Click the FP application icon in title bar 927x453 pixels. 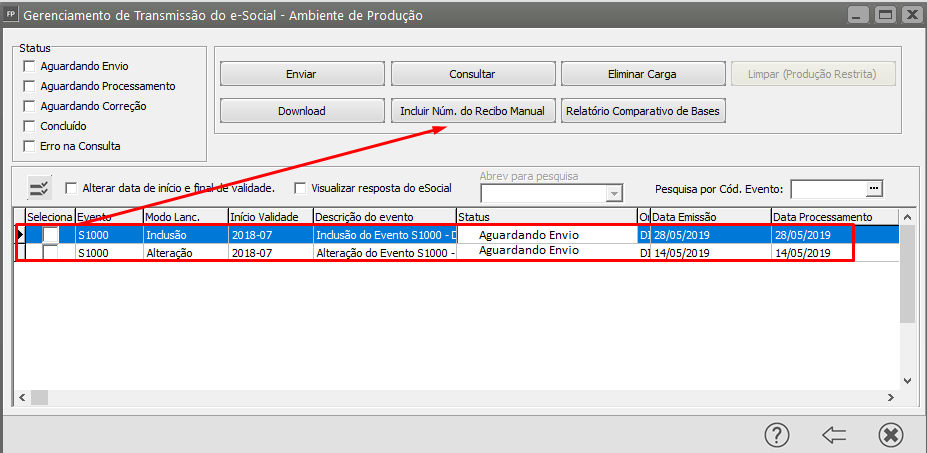click(10, 15)
